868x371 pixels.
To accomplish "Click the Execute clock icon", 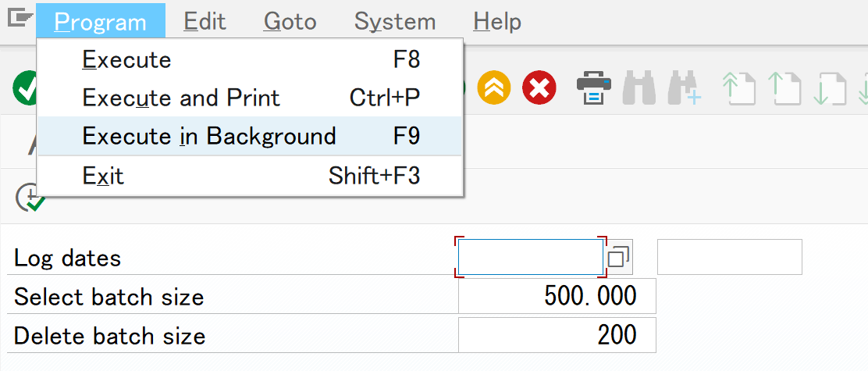I will click(31, 198).
